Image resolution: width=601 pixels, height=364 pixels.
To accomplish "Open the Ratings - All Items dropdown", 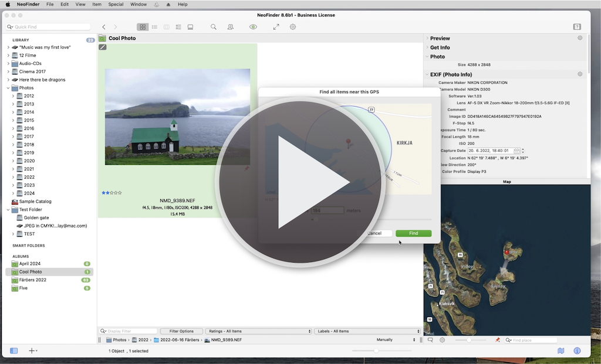I will tap(259, 331).
